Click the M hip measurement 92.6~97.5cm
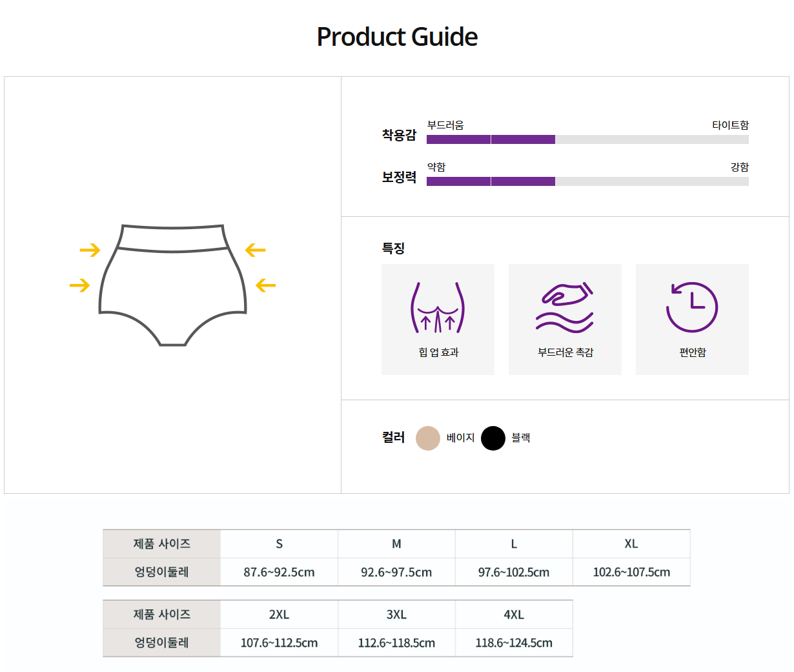Screen dimensions: 794x672 coord(396,572)
